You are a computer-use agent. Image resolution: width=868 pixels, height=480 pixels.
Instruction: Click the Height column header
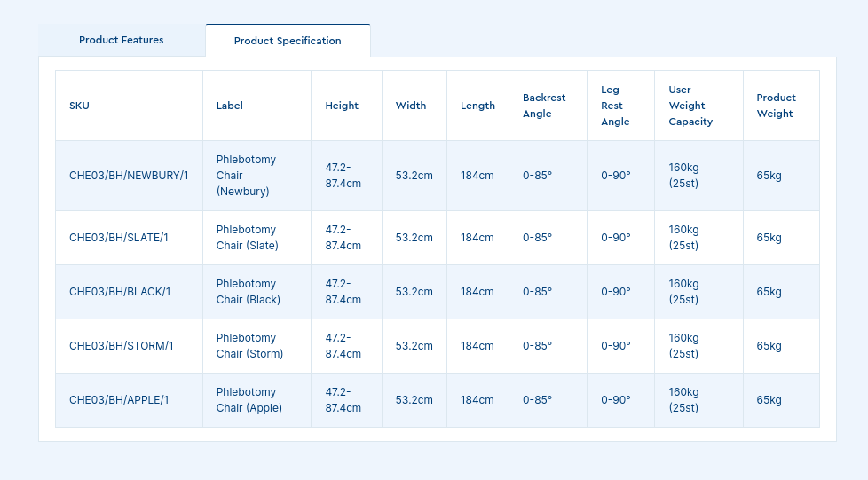(x=342, y=106)
